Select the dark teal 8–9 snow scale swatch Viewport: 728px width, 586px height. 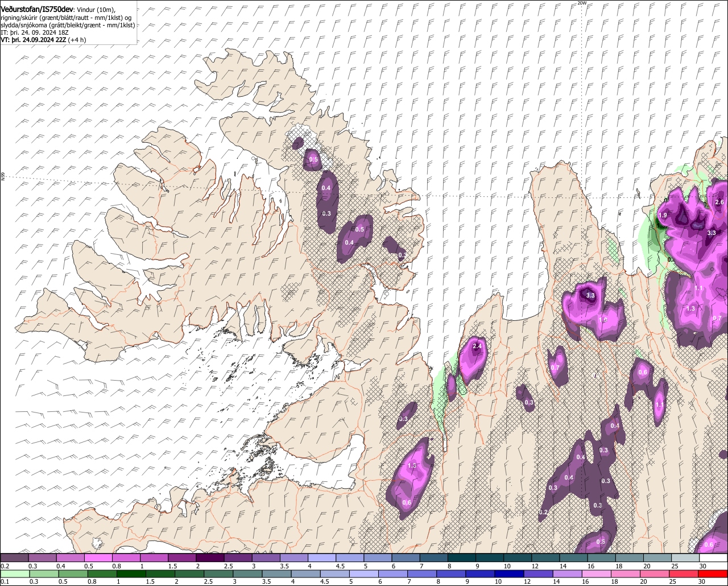461,558
